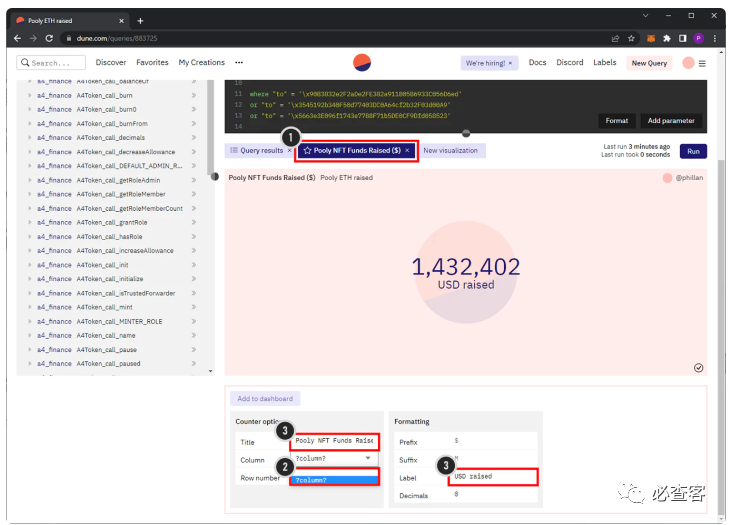Click the schema list scrollbar
The height and width of the screenshot is (525, 729).
tap(211, 127)
